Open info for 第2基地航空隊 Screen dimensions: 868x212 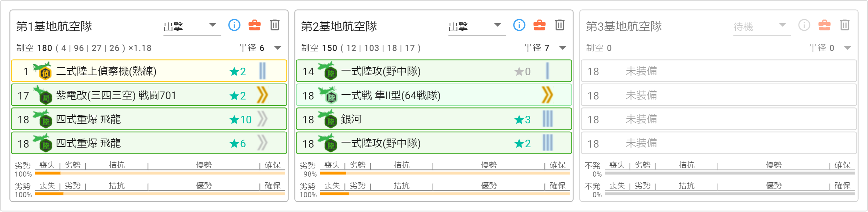click(x=519, y=25)
